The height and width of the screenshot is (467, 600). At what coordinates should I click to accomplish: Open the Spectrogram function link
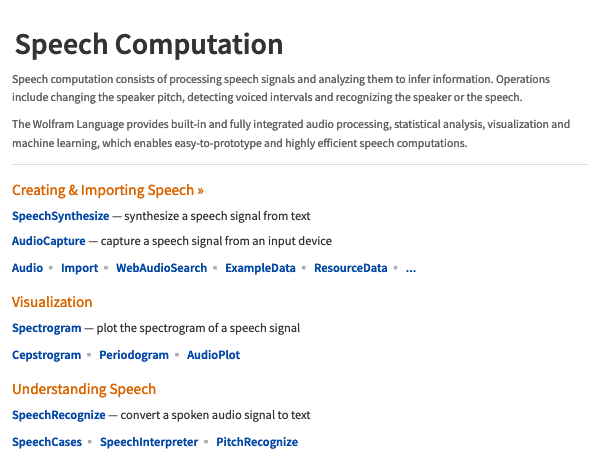tap(46, 328)
